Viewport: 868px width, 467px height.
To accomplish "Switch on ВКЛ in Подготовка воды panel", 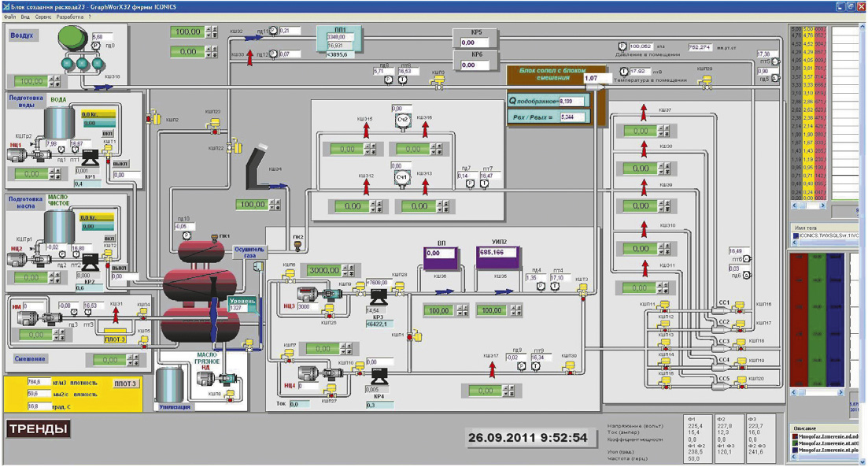I will pos(108,134).
